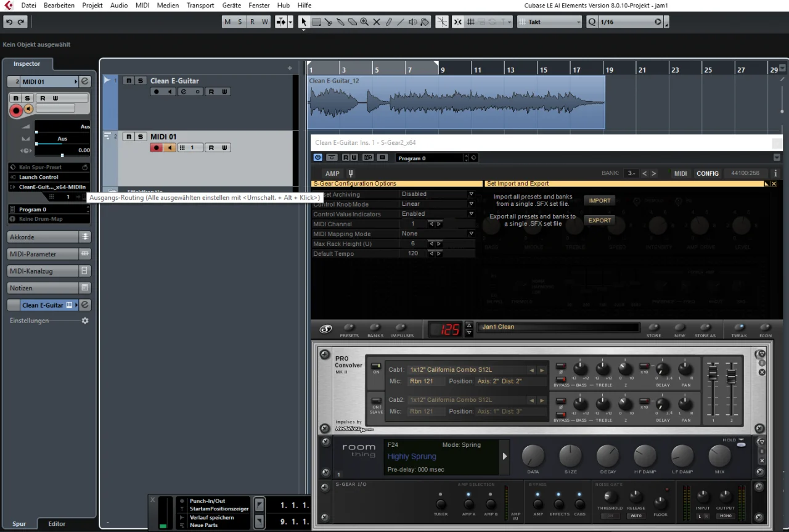Click the IMPORT button
The image size is (789, 532).
(599, 200)
